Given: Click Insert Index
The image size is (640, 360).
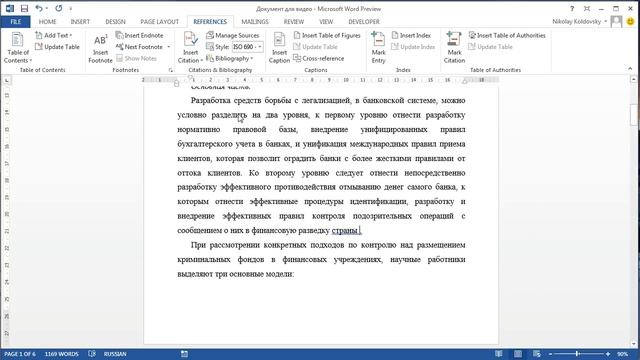Looking at the screenshot, I should point(411,36).
